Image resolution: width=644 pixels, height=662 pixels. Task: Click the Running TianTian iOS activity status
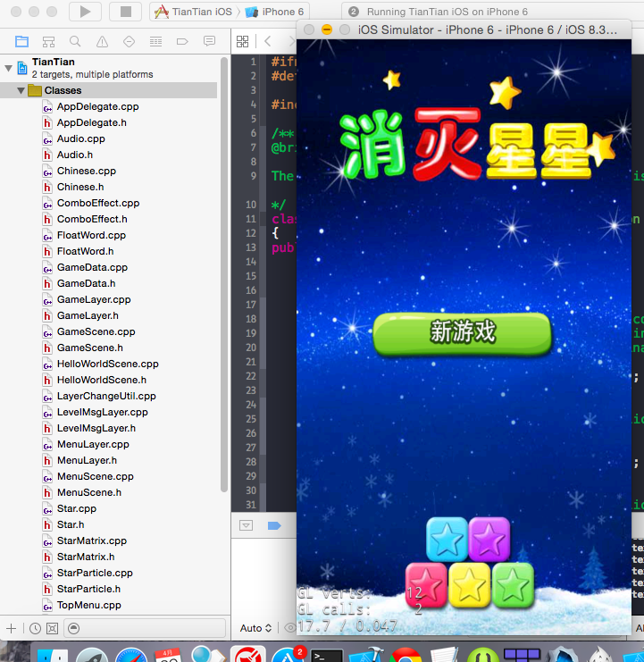click(447, 12)
